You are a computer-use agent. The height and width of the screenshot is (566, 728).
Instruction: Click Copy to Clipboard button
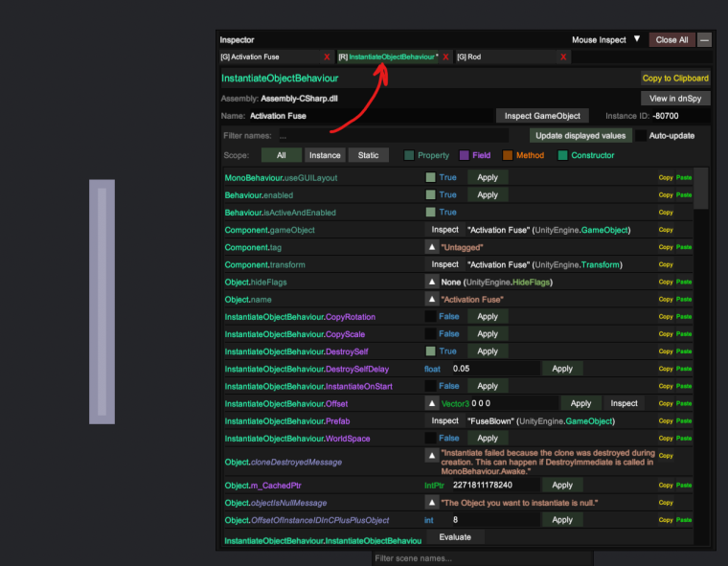(x=675, y=78)
